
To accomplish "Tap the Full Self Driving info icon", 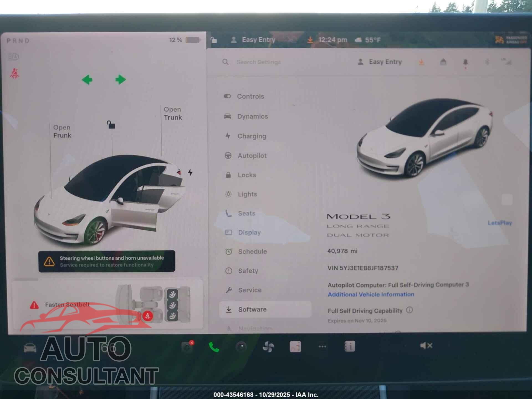I will point(409,310).
